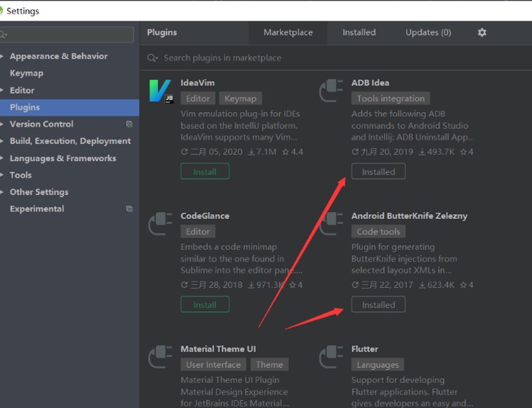Expand Build, Execution, Deployment section
Screen dimensions: 532x408
(x=2, y=141)
